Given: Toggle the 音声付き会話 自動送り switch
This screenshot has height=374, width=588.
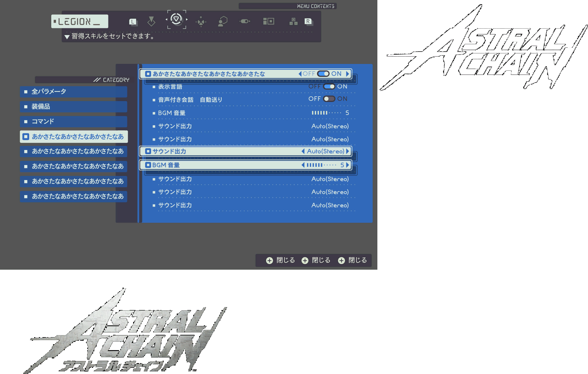Looking at the screenshot, I should 329,99.
